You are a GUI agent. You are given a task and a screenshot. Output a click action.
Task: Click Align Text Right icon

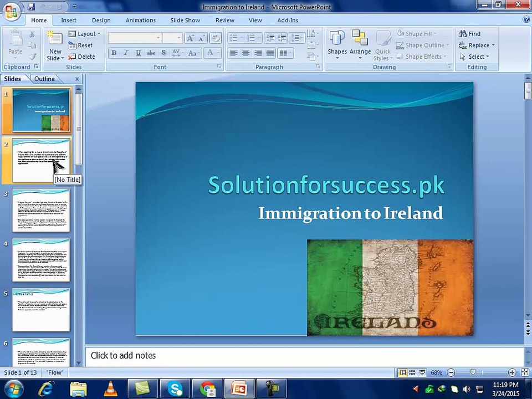click(258, 53)
